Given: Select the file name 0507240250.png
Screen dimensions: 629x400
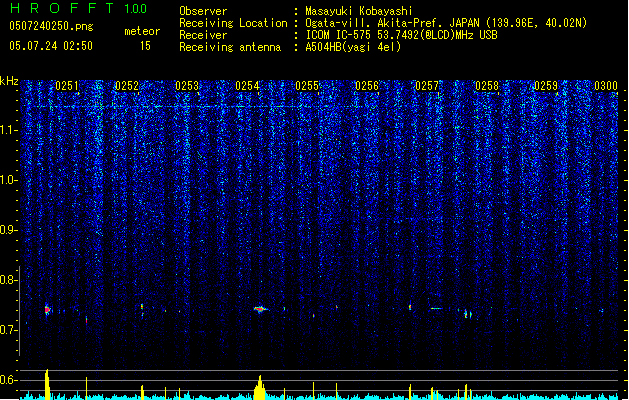Looking at the screenshot, I should [51, 26].
